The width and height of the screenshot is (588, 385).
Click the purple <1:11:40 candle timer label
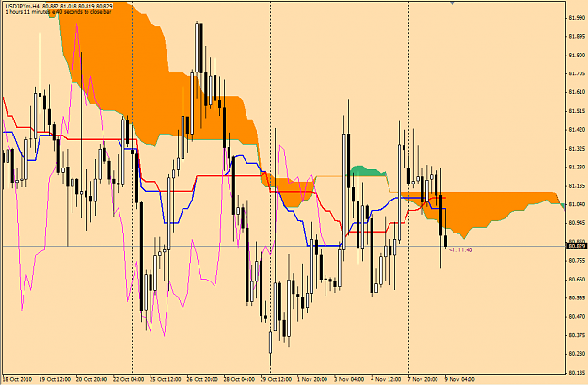(460, 249)
